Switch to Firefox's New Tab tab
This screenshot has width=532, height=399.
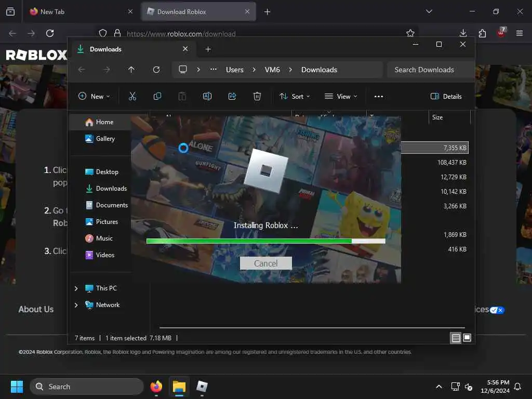[x=81, y=11]
